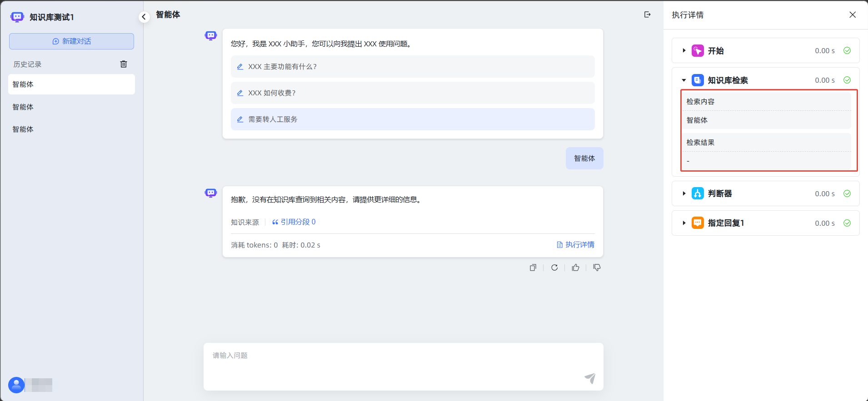Screen dimensions: 868x401
Task: Click the 新建对话 button
Action: point(71,41)
